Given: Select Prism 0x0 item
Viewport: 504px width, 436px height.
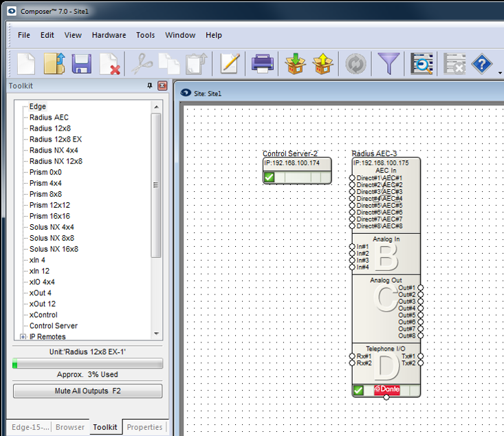Looking at the screenshot, I should pyautogui.click(x=45, y=173).
